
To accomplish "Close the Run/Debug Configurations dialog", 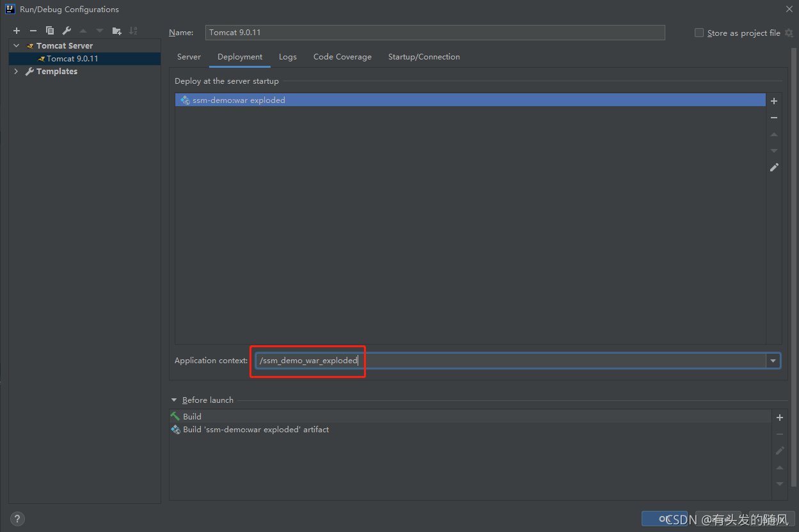I will (x=789, y=9).
